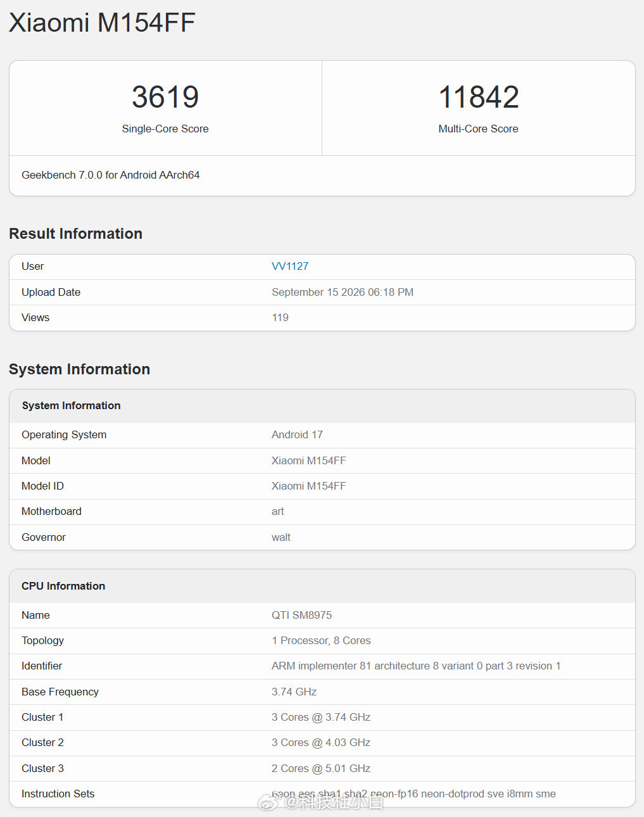This screenshot has width=644, height=817.
Task: Click the Model value Xiaomi M154FF
Action: (309, 460)
